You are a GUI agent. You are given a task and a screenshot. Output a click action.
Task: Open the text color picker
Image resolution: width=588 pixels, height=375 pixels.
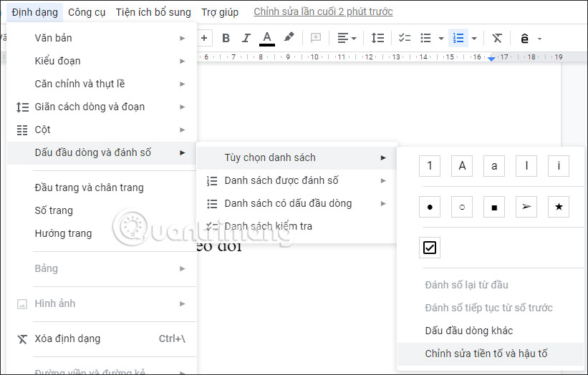click(x=267, y=38)
